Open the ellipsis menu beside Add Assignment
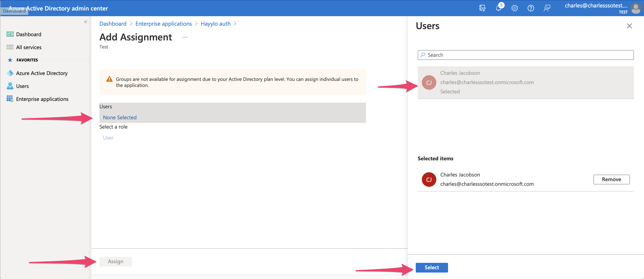This screenshot has width=644, height=279. [x=185, y=37]
